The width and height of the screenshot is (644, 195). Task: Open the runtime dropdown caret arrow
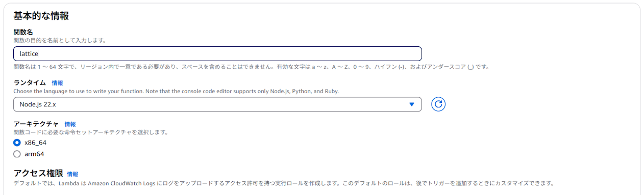(412, 104)
